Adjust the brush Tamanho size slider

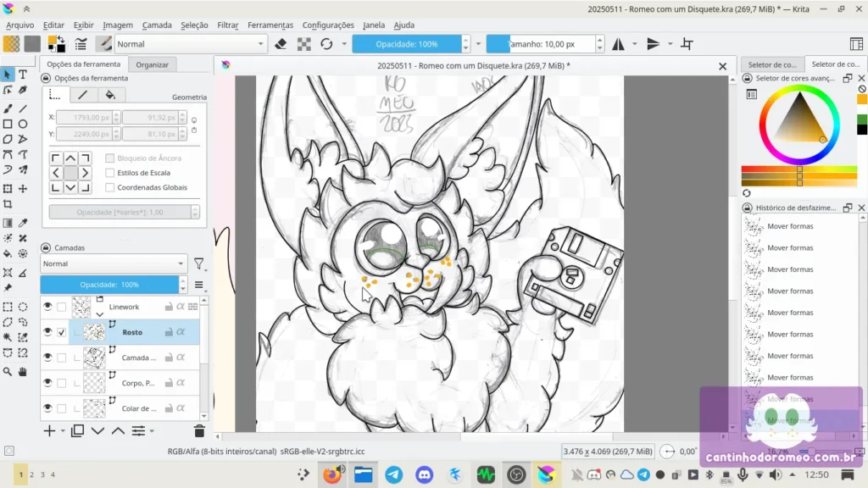point(541,44)
